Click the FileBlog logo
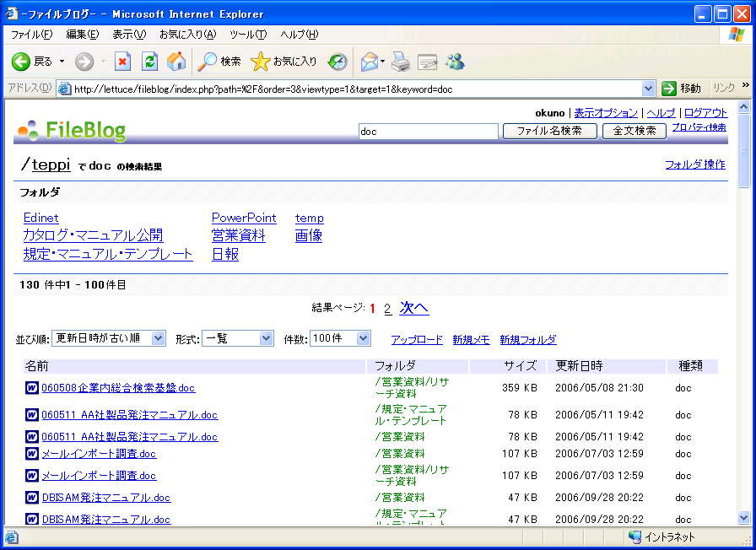The width and height of the screenshot is (756, 550). point(72,130)
